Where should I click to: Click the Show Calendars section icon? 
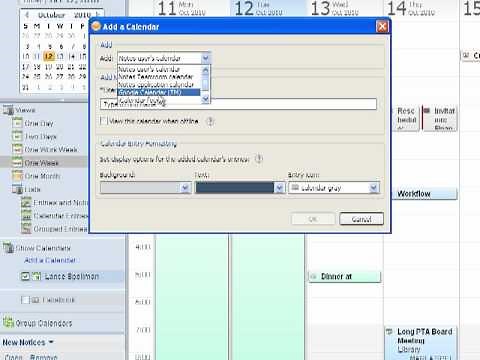[8, 248]
